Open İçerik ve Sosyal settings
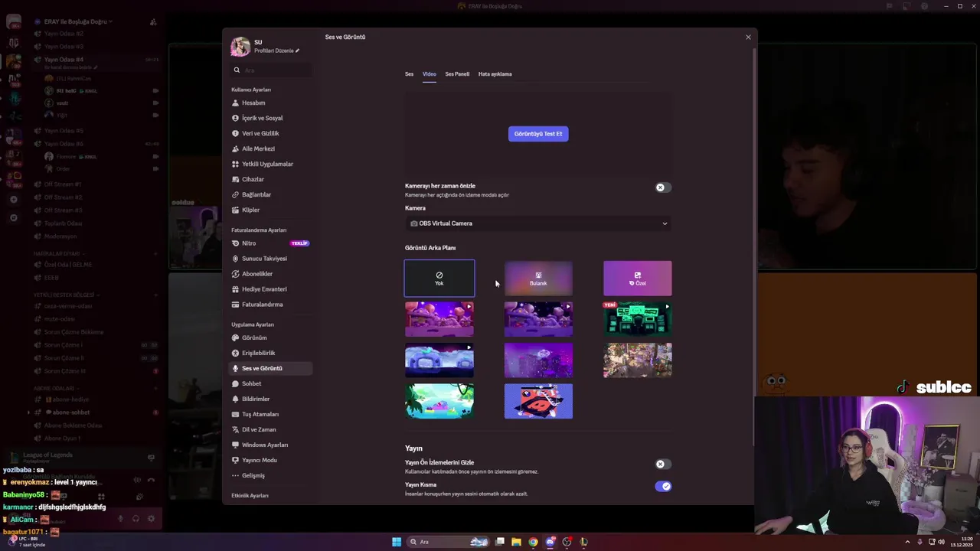 pyautogui.click(x=270, y=118)
